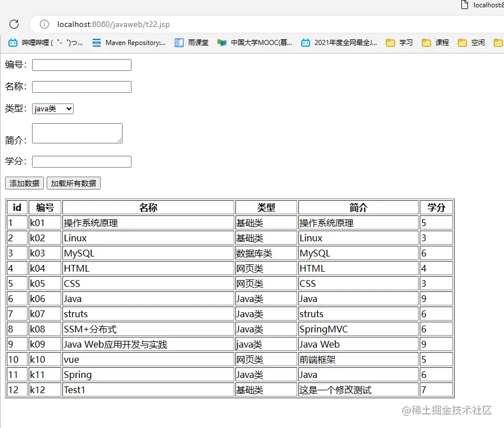This screenshot has height=428, width=504.
Task: Open the 雨课堂 bookmark
Action: pos(192,43)
